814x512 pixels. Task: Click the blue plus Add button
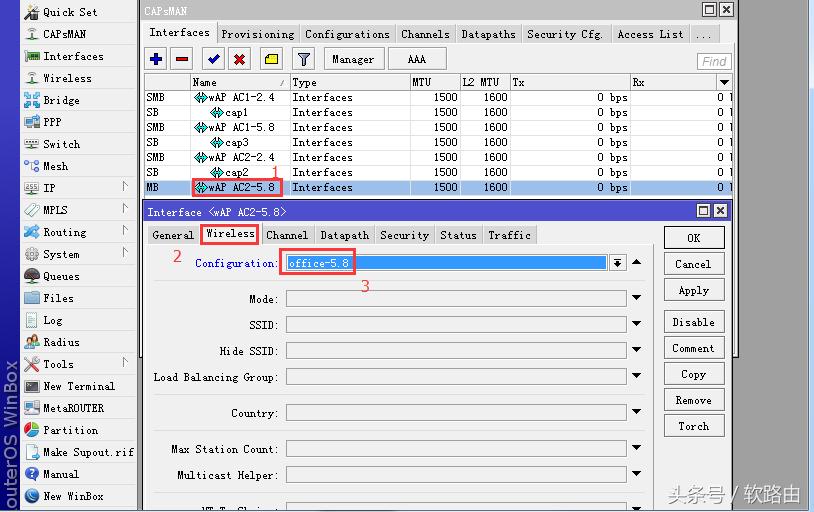(156, 59)
